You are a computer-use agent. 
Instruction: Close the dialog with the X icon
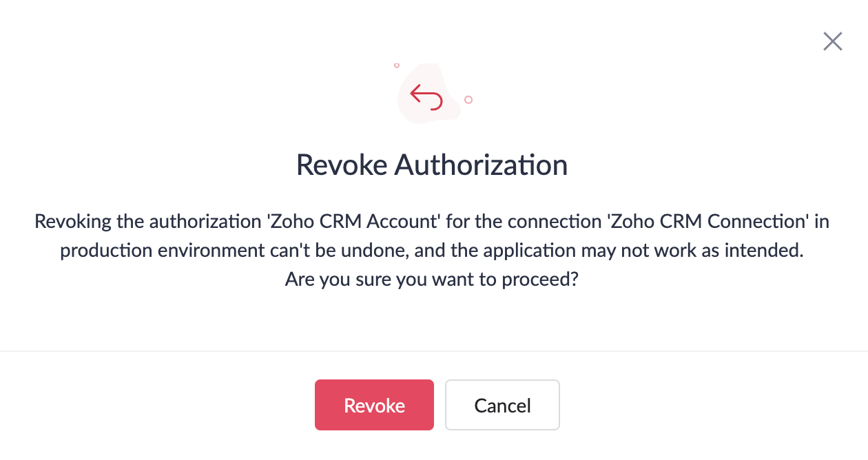[833, 41]
